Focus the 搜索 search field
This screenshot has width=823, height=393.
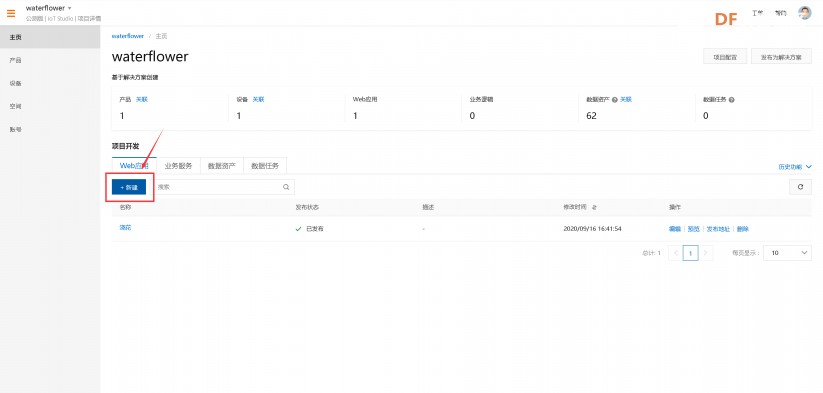(223, 187)
